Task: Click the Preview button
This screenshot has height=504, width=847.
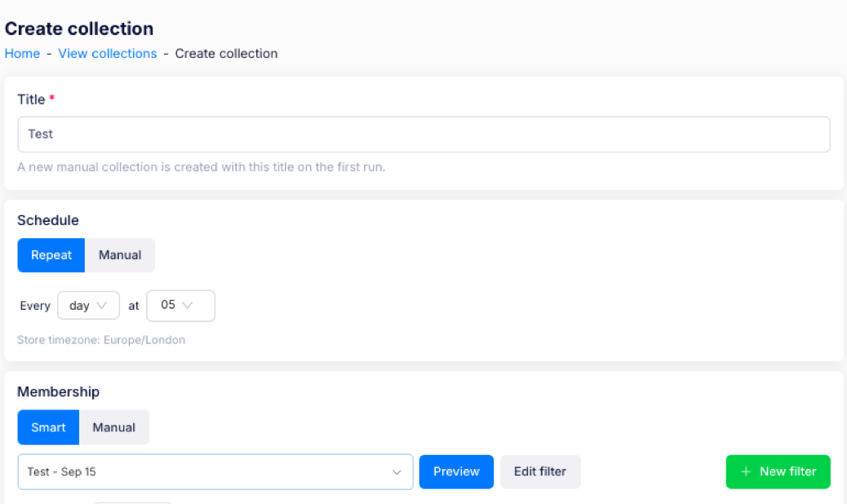Action: point(456,471)
